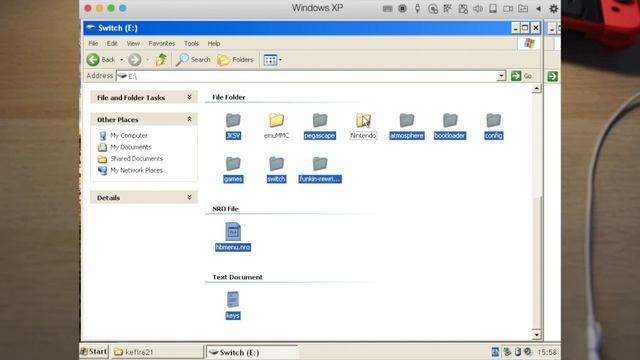Click the taskbar clock 15:58

(x=547, y=352)
